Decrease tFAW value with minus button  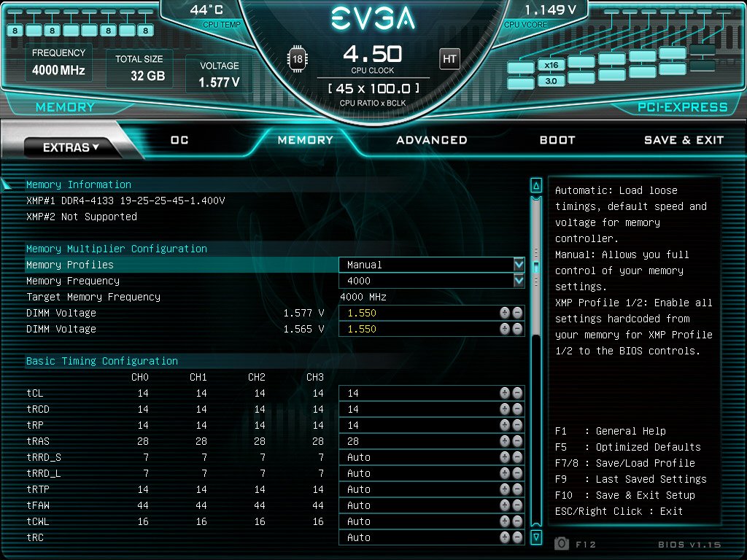coord(517,505)
